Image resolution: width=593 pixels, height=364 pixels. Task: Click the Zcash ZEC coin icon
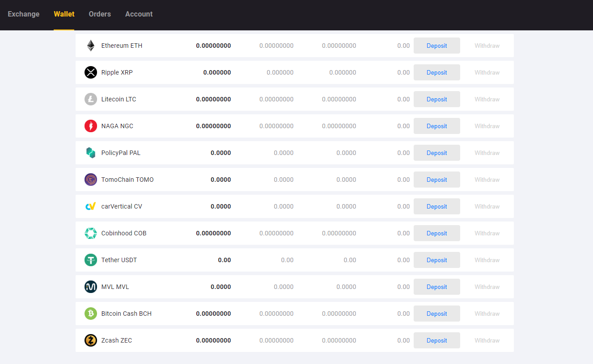point(91,340)
